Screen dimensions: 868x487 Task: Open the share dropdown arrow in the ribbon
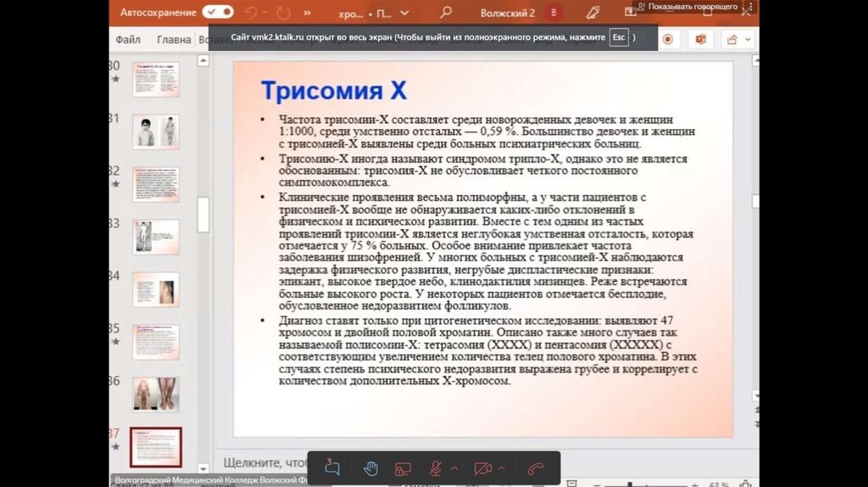coord(748,40)
